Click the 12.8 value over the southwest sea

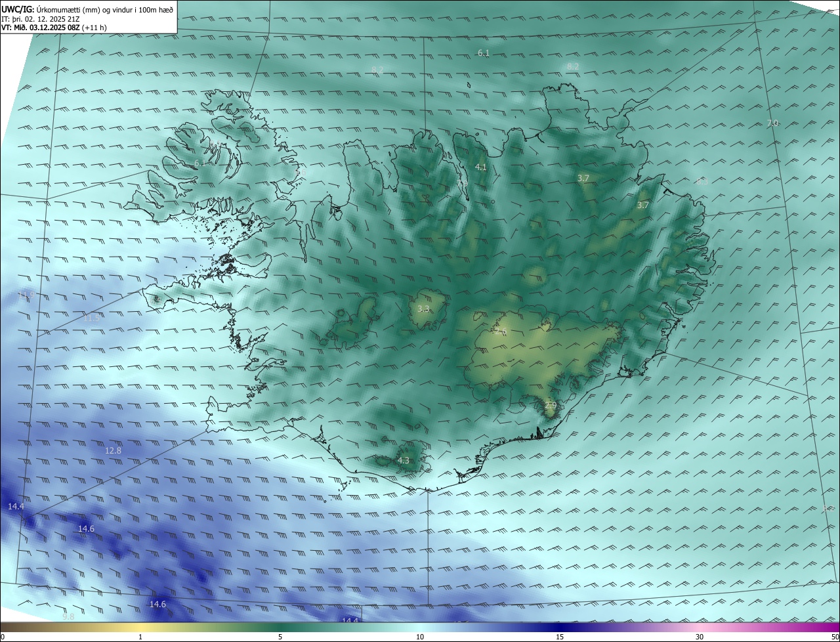pos(113,451)
